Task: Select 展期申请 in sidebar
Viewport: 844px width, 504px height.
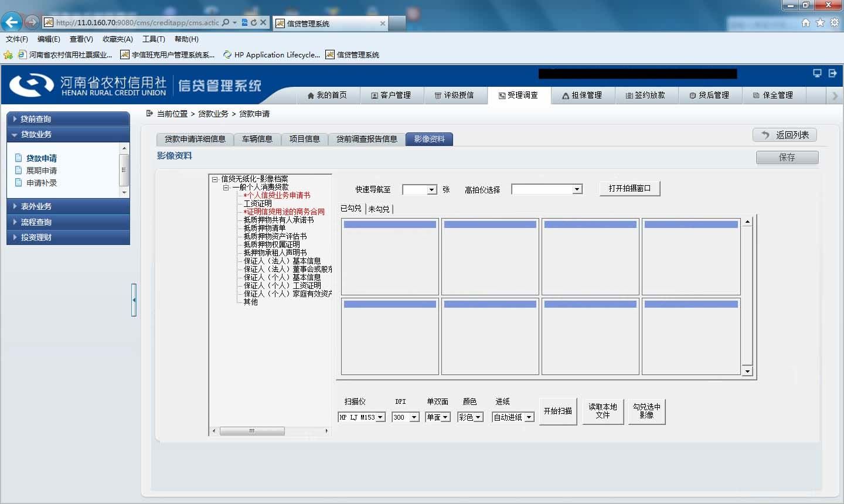Action: coord(42,171)
